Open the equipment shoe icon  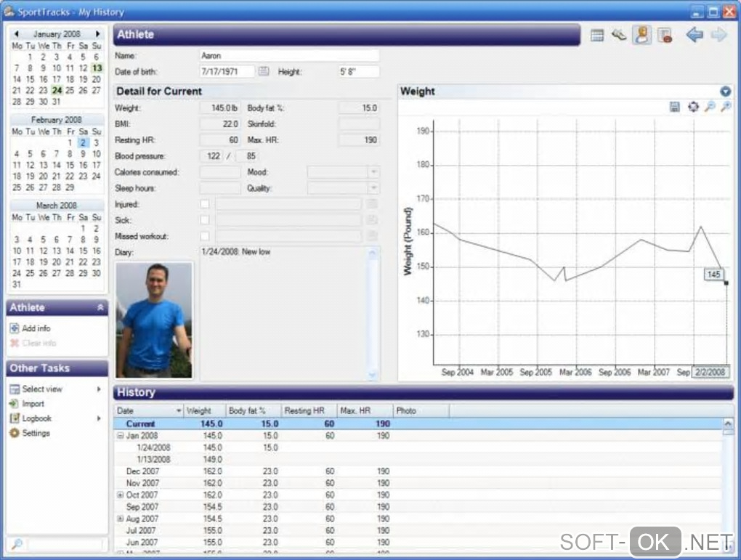(619, 35)
